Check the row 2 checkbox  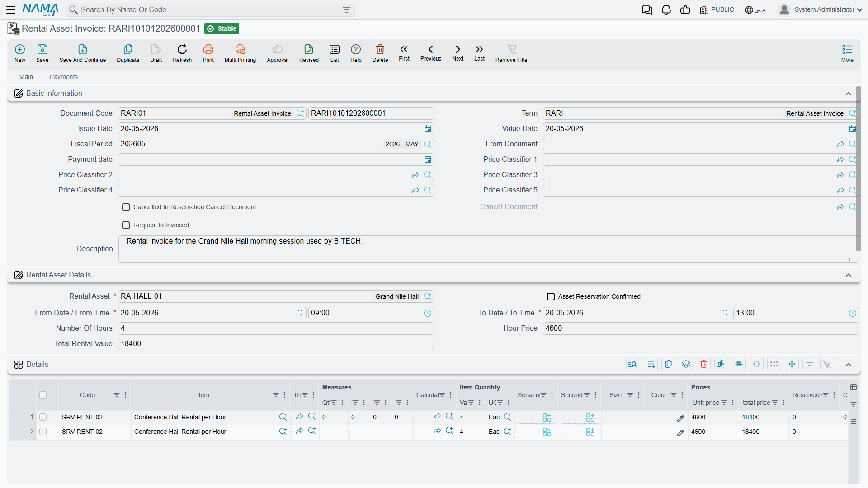pyautogui.click(x=43, y=432)
